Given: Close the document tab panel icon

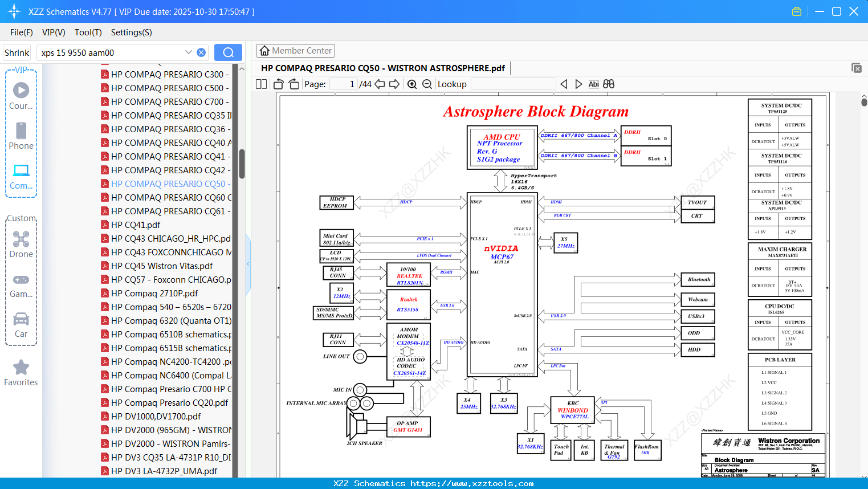Looking at the screenshot, I should point(857,68).
